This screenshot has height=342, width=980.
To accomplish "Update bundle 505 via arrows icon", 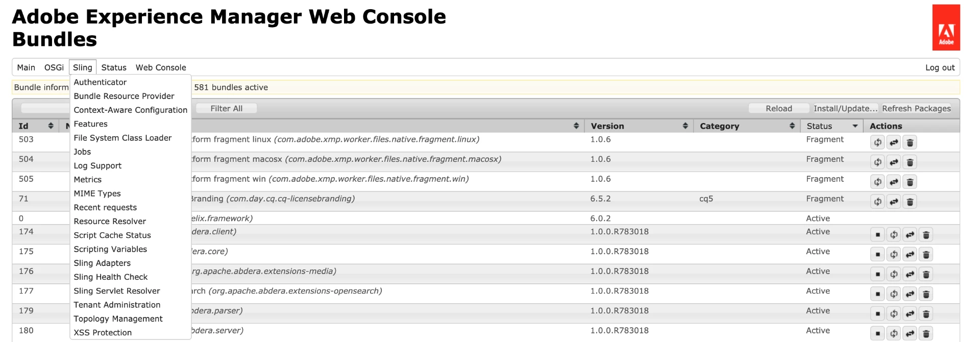I will click(x=894, y=182).
